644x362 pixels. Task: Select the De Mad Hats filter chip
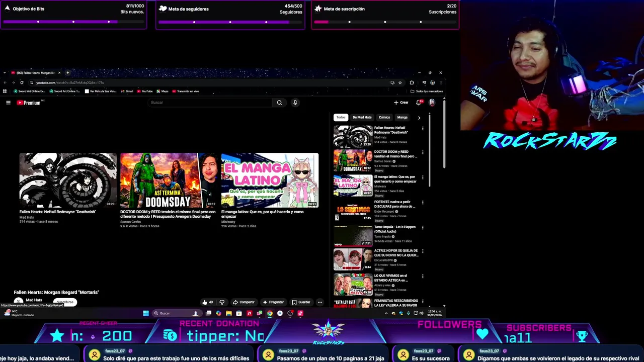pos(362,117)
